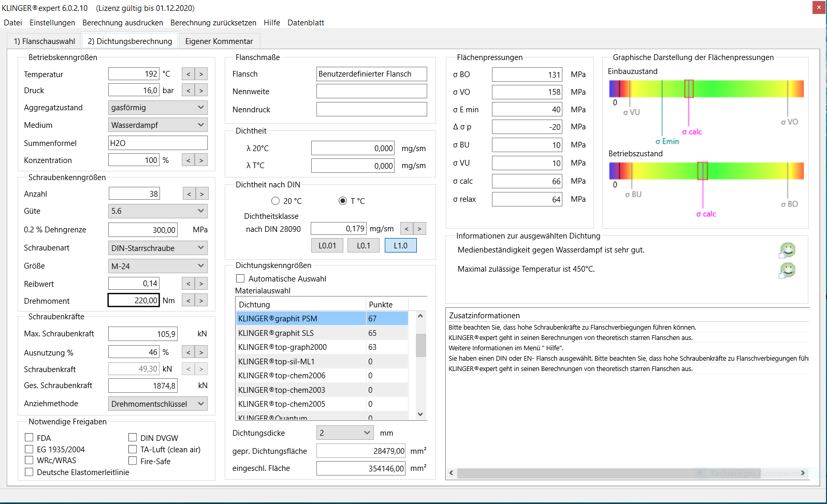Click the Nennweite input field
Image resolution: width=827 pixels, height=504 pixels.
coord(372,92)
